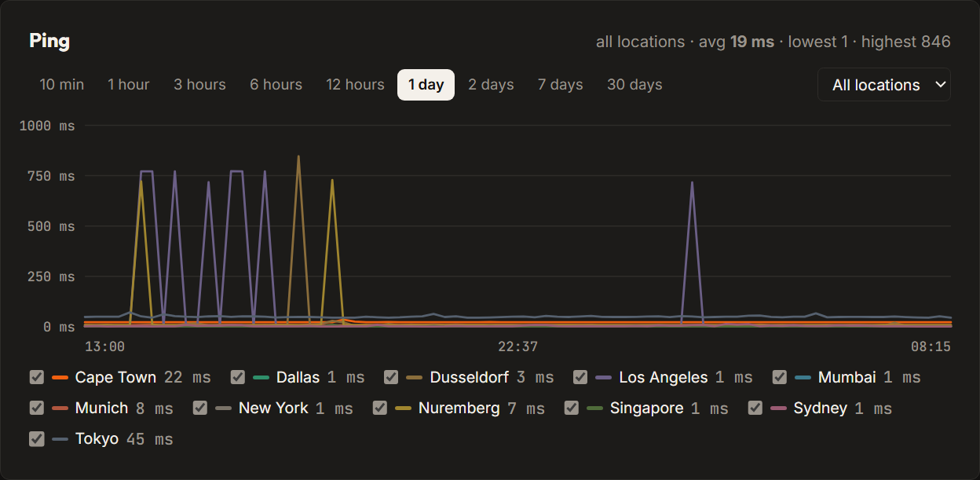Screen dimensions: 980x480
Task: Click the Los Angeles purple swatch
Action: pos(604,378)
